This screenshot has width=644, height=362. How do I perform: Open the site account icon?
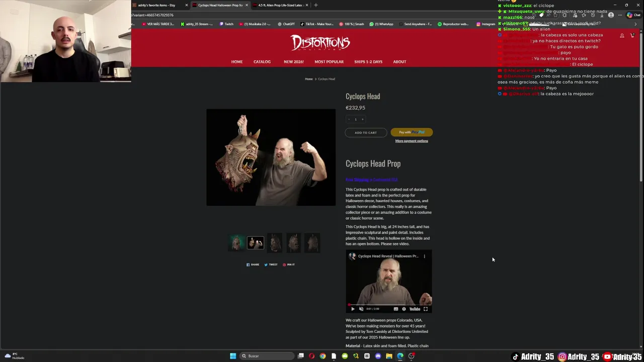point(622,35)
